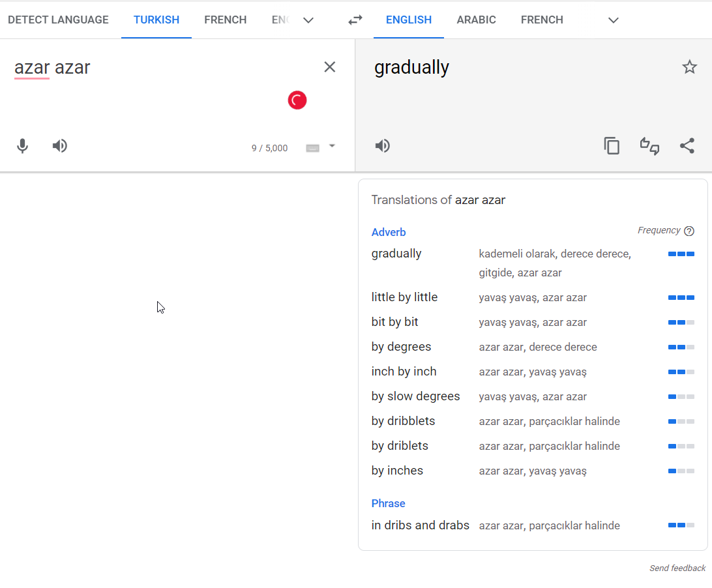Click the microphone voice input icon
712x588 pixels.
coord(23,146)
